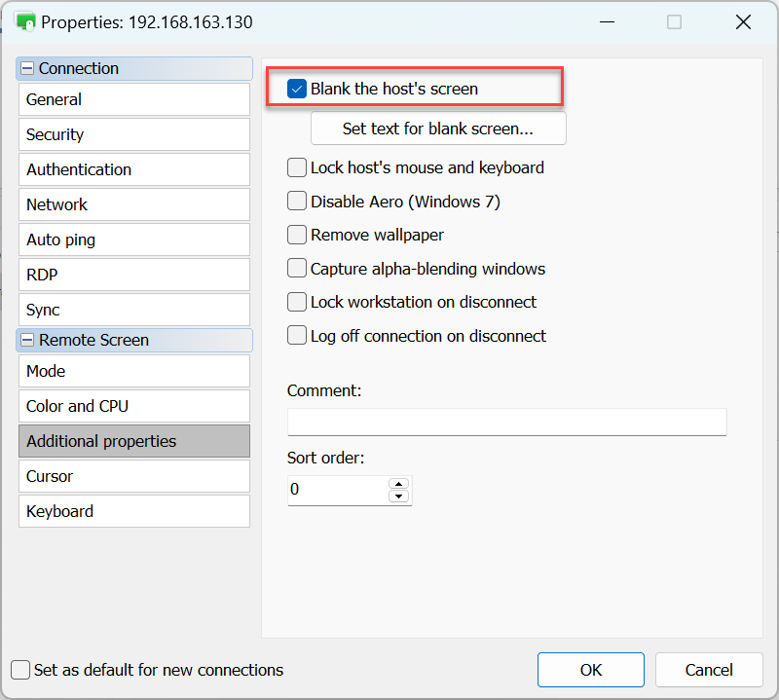Click the Comment text field
The height and width of the screenshot is (700, 779).
coord(506,422)
